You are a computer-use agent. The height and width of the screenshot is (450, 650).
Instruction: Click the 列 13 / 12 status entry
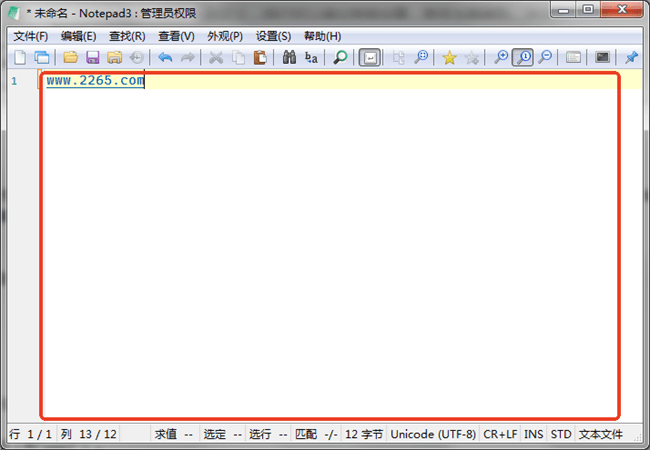click(x=88, y=434)
